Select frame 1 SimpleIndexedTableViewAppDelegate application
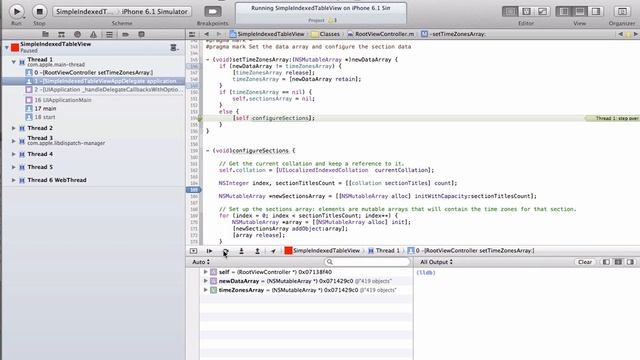Image resolution: width=640 pixels, height=360 pixels. pyautogui.click(x=93, y=81)
